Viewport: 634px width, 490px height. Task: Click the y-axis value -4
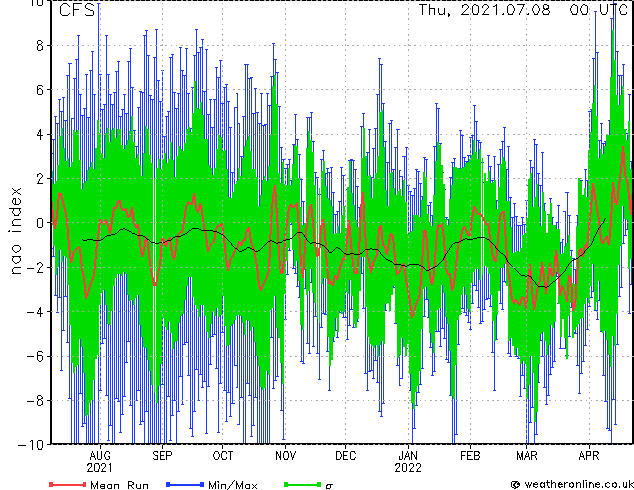click(35, 312)
